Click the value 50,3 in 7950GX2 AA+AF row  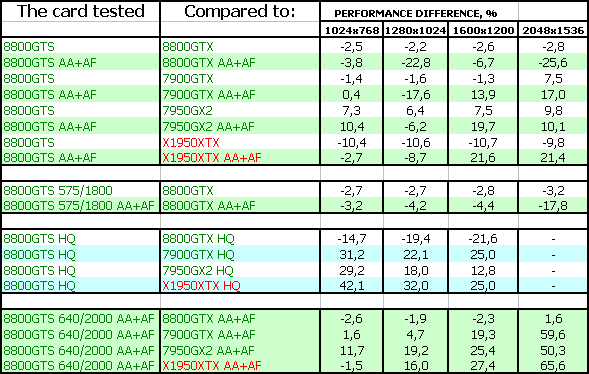[x=553, y=350]
